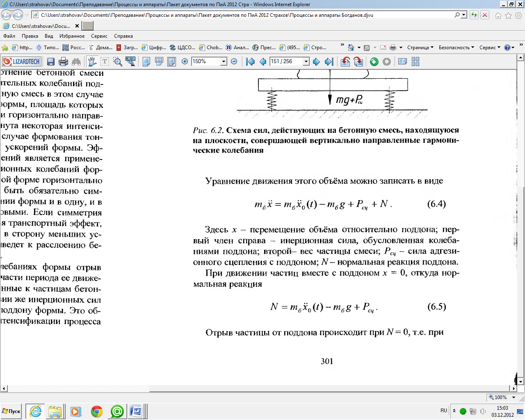Open the Правка menu
This screenshot has height=420, width=525.
(x=30, y=36)
